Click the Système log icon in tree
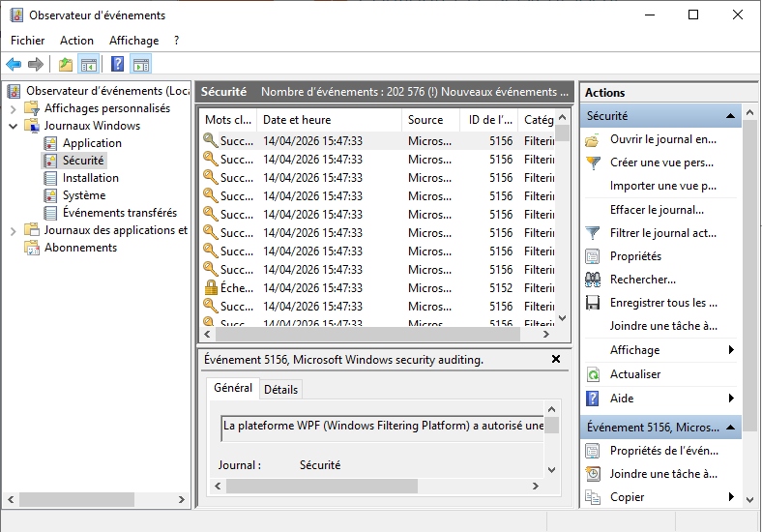This screenshot has height=532, width=762. tap(50, 195)
